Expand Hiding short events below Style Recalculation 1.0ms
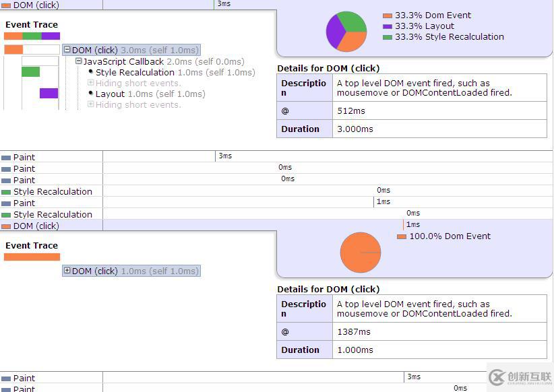 tap(90, 83)
